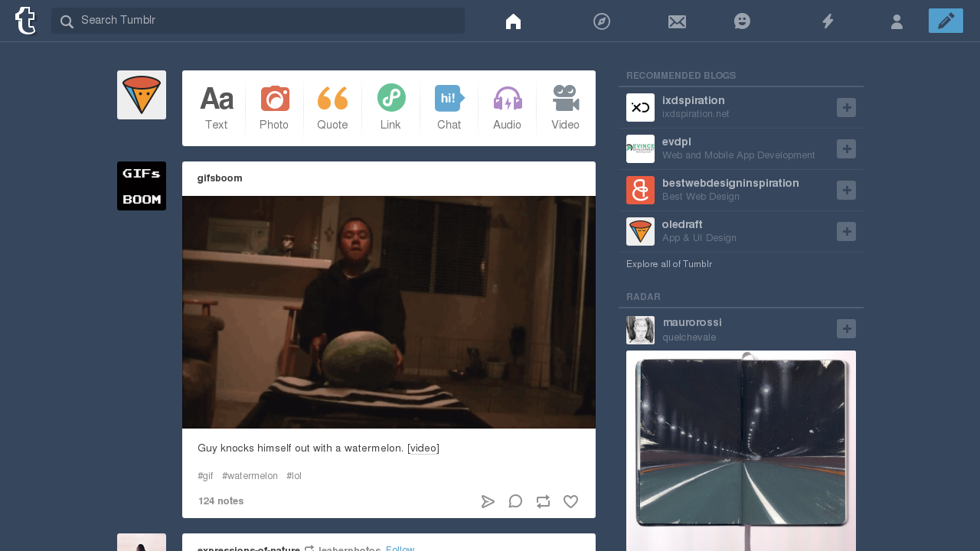The width and height of the screenshot is (980, 551).
Task: Reblog the gifsboom post
Action: 543,502
